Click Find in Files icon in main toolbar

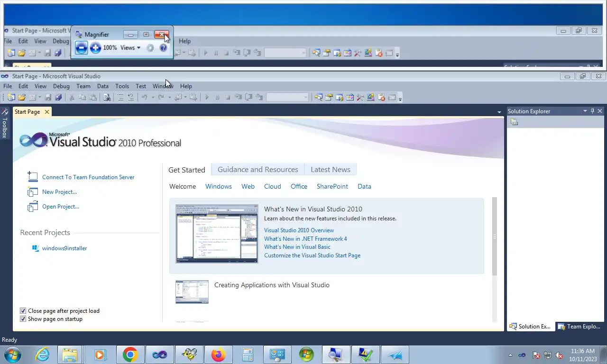107,97
